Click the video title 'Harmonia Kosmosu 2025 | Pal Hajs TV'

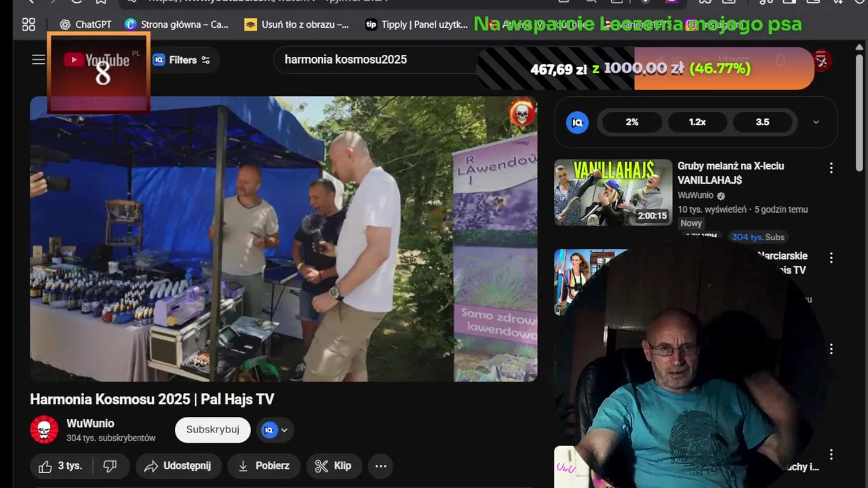click(152, 399)
